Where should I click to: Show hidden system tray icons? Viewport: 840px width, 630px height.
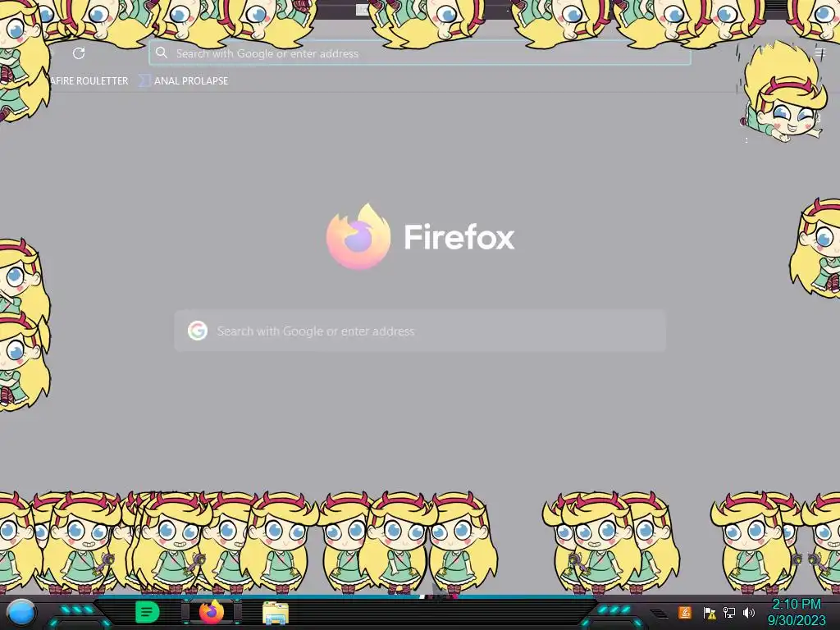659,614
